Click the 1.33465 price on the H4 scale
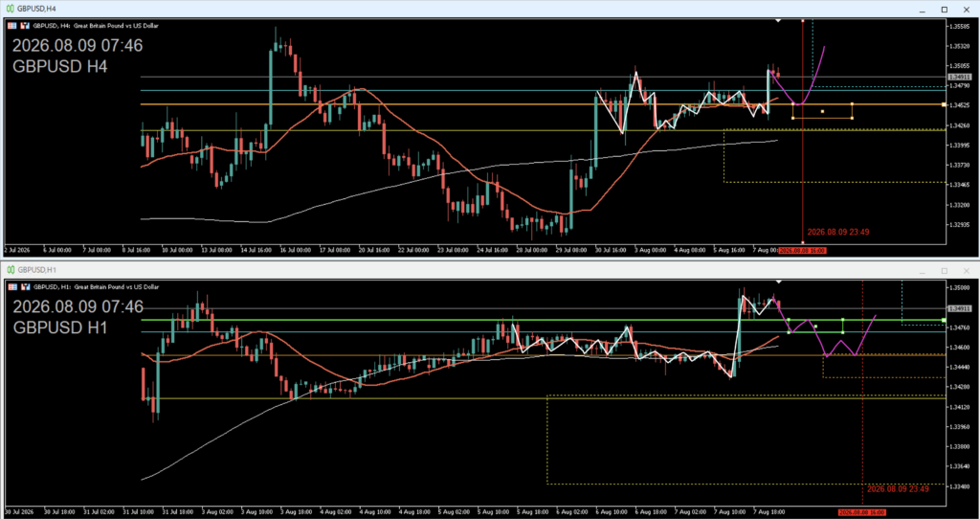The height and width of the screenshot is (519, 980). (x=960, y=185)
